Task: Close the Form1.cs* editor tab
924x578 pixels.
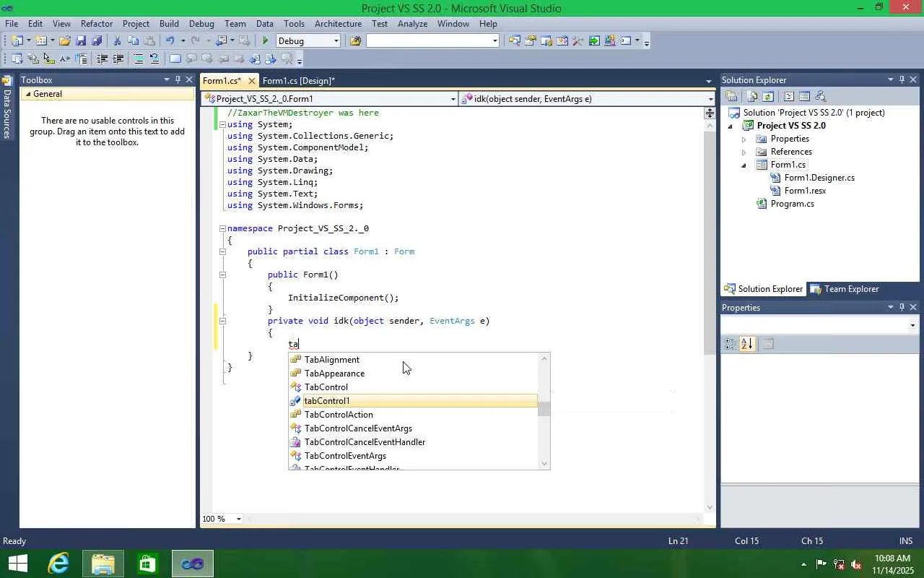Action: [251, 81]
